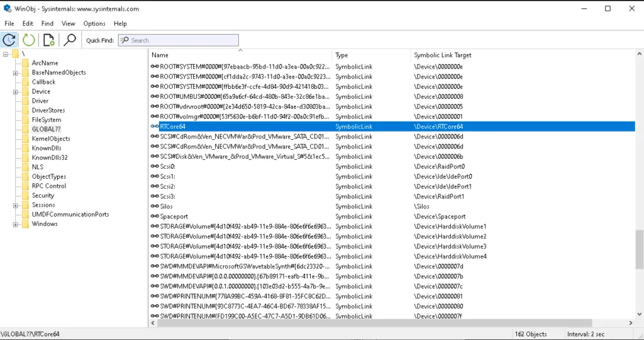Viewport: 644px width, 340px height.
Task: Open the File menu
Action: (x=9, y=23)
